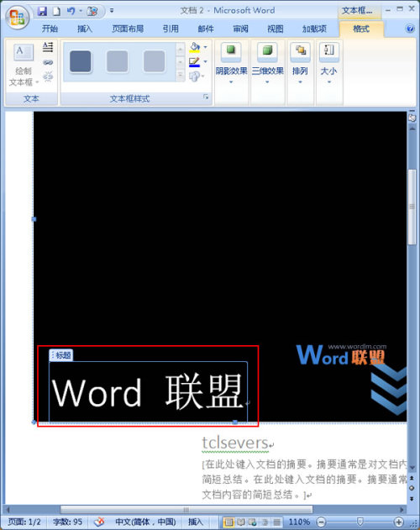This screenshot has width=420, height=530.
Task: Click the 字数: 95 word count
Action: point(68,522)
